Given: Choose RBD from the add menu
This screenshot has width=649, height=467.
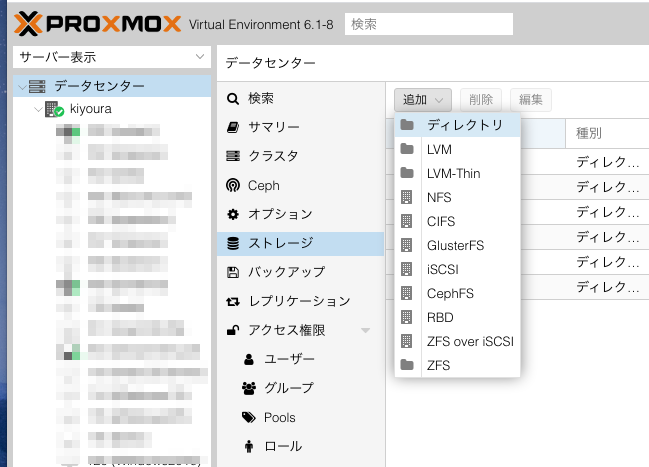Looking at the screenshot, I should coord(457,317).
